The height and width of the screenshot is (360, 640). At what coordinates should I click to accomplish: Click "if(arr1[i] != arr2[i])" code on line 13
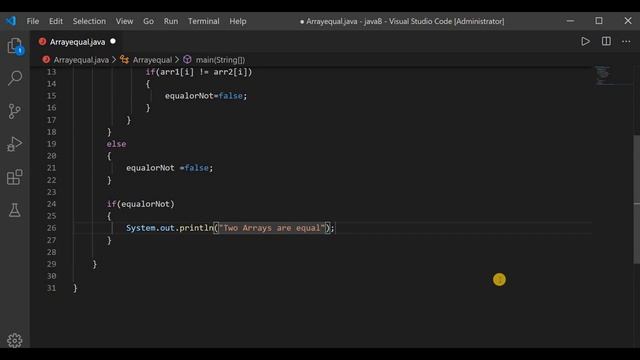(199, 72)
